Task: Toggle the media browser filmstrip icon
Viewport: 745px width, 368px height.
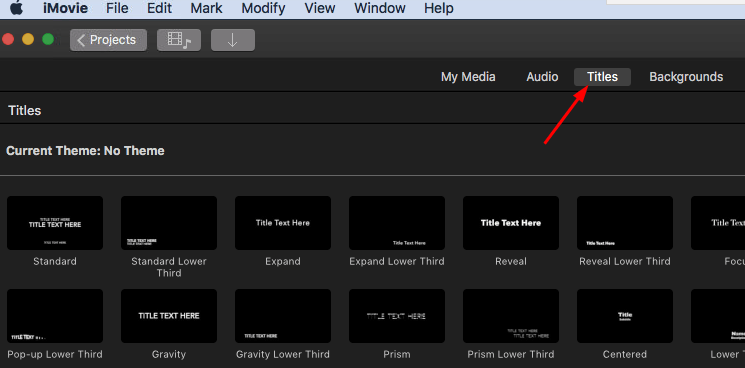Action: 179,40
